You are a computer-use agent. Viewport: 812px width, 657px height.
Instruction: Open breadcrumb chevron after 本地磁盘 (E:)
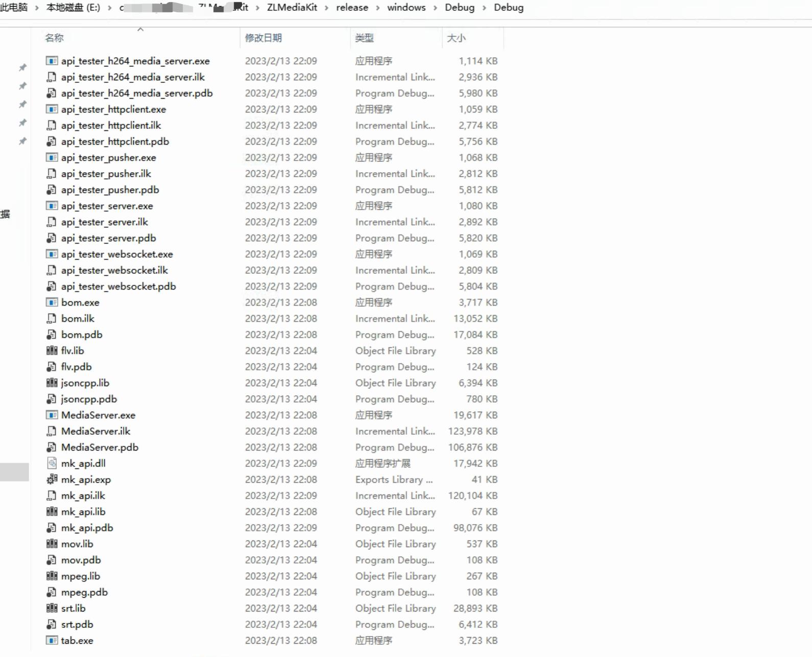[x=109, y=8]
